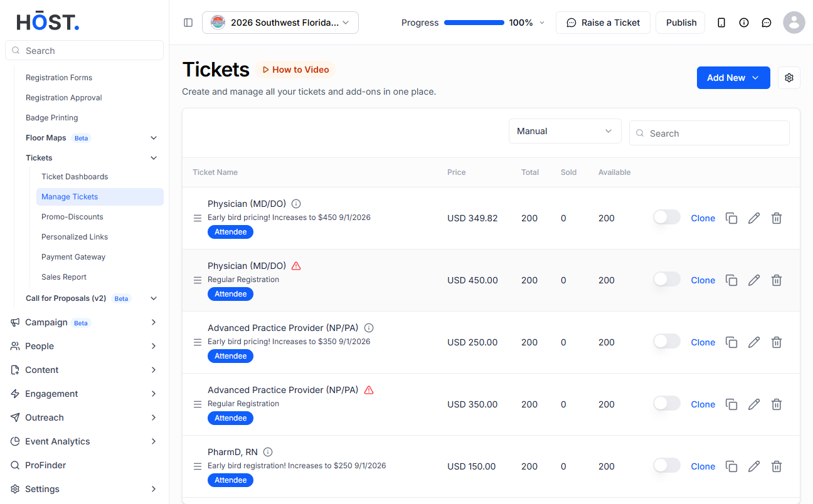Toggle on the USD 250.00 ticket

click(x=667, y=341)
